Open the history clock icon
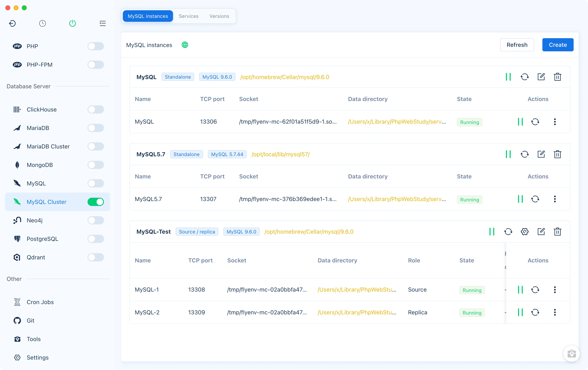The width and height of the screenshot is (588, 370). pyautogui.click(x=43, y=23)
